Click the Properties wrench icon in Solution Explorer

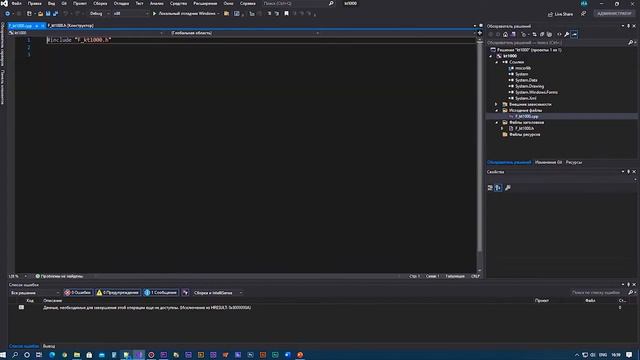coord(567,34)
